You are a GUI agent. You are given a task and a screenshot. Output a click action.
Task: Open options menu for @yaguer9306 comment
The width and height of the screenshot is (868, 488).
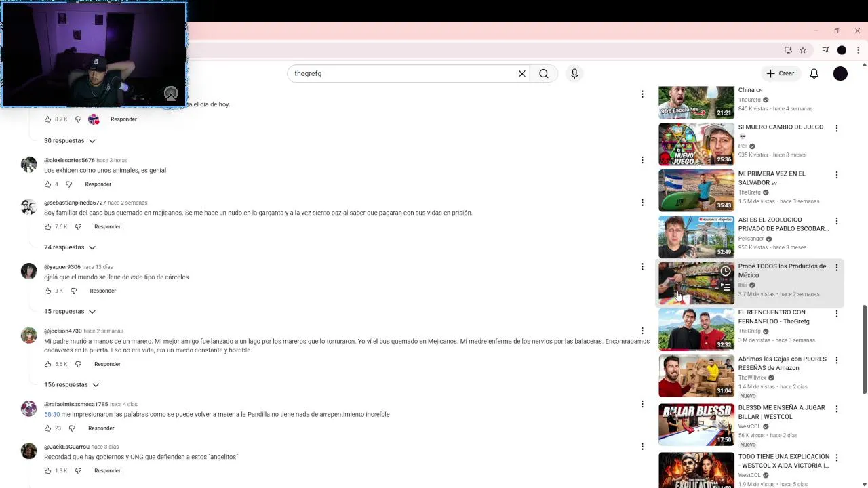tap(642, 267)
